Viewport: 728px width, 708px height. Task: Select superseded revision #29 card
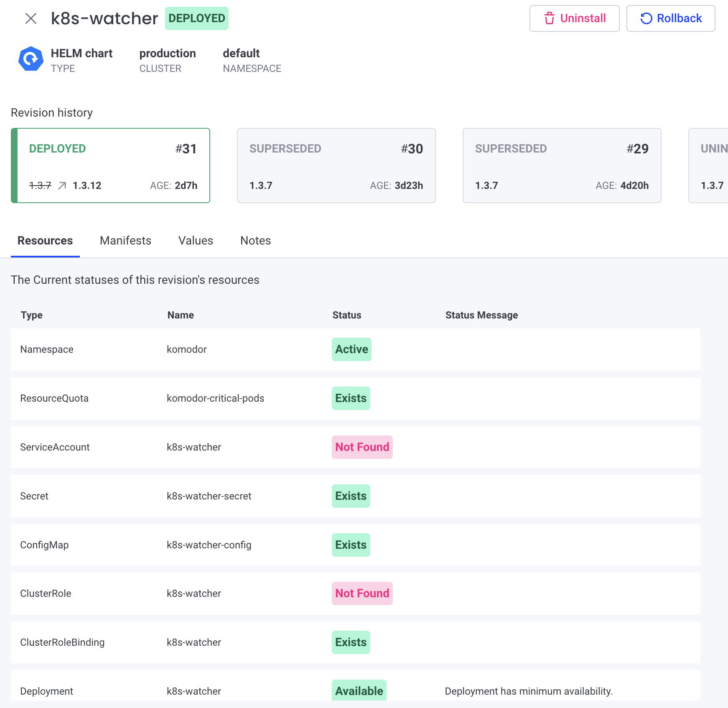[562, 166]
